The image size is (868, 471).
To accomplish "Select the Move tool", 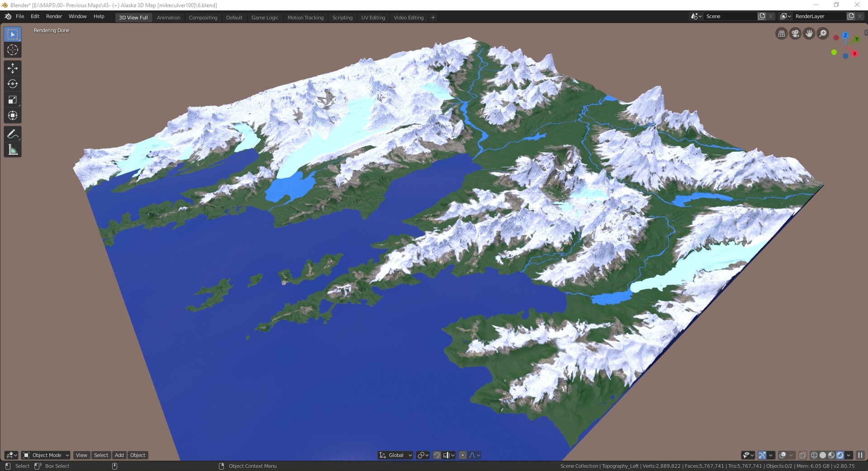I will coord(12,68).
